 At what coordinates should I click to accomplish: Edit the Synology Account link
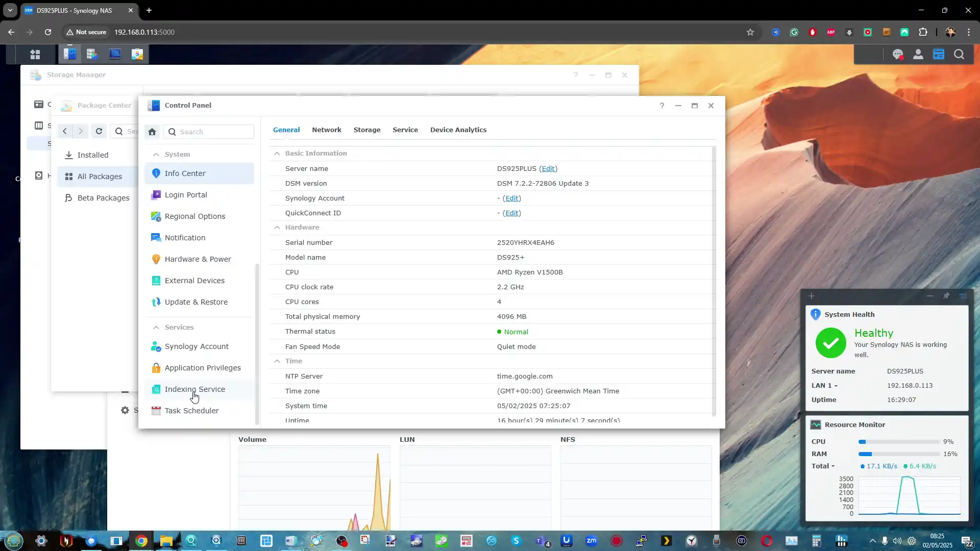tap(511, 198)
